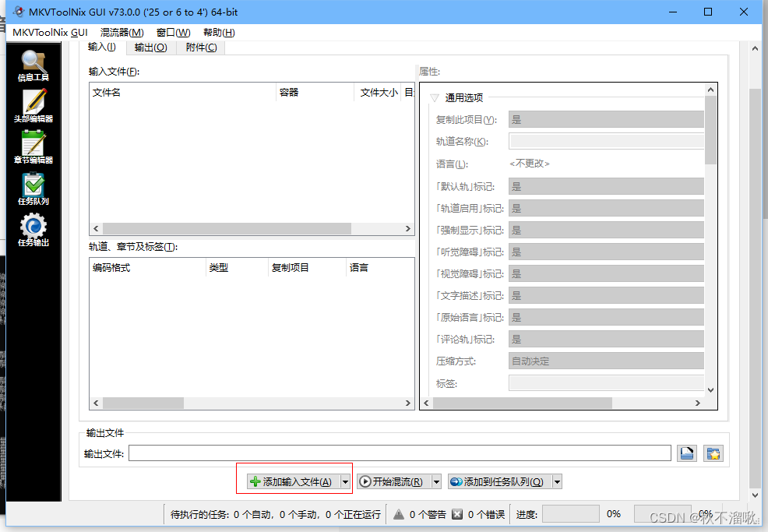
Task: Open 「文字描述」标记 combo box
Action: (x=606, y=295)
